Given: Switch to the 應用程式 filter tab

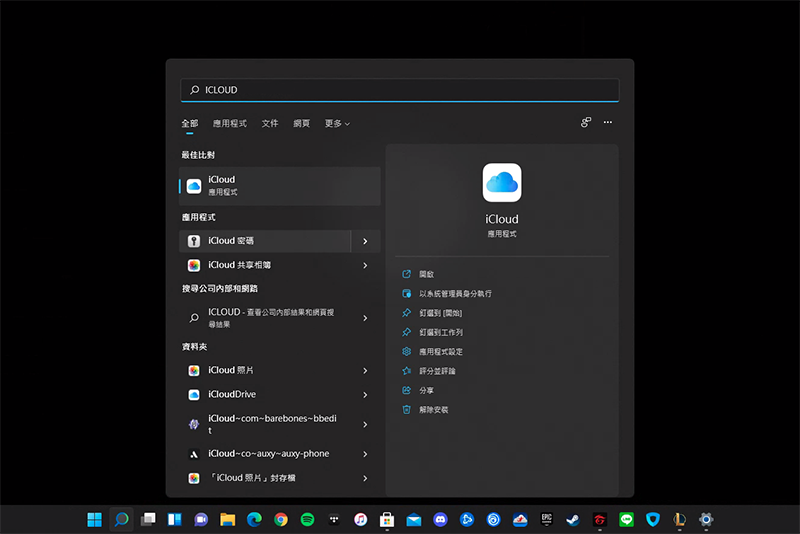Looking at the screenshot, I should tap(229, 124).
